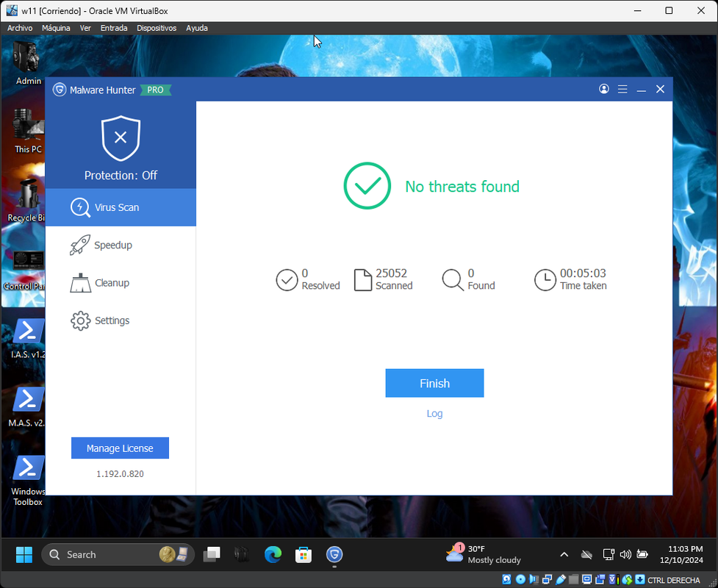
Task: Click the Protection Off shield icon
Action: 121,138
